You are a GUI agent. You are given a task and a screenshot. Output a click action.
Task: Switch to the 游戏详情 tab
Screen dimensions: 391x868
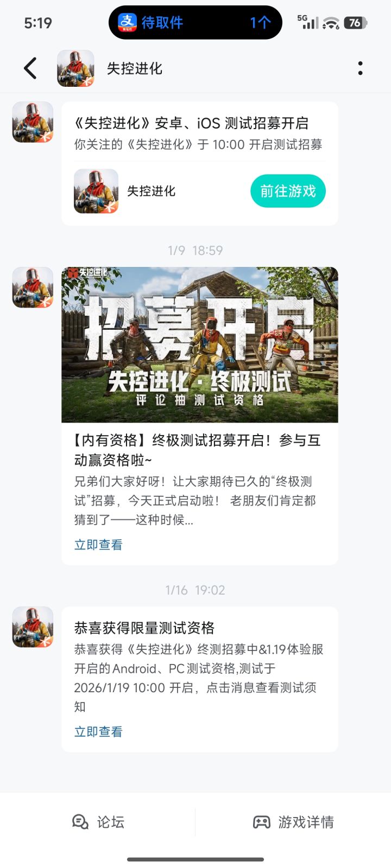(x=293, y=822)
